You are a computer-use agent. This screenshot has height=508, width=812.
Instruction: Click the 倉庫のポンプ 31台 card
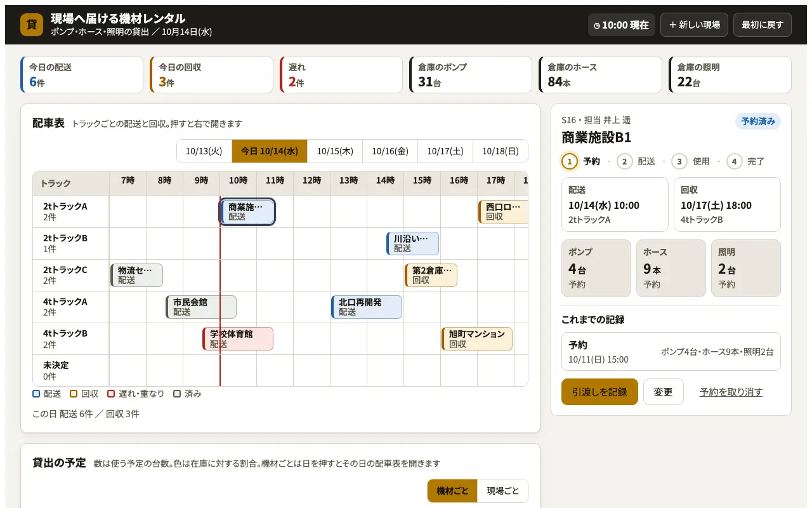471,74
